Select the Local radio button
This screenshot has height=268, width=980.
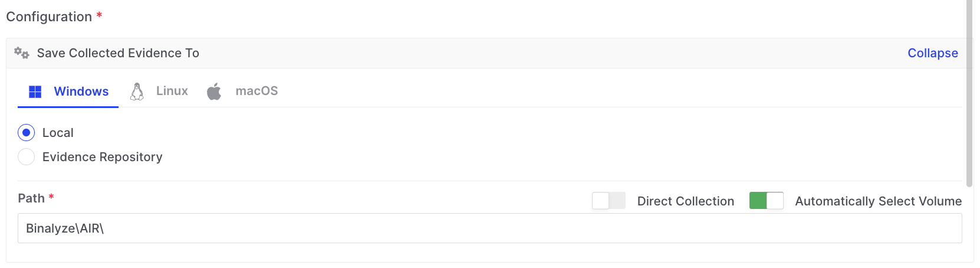click(26, 133)
